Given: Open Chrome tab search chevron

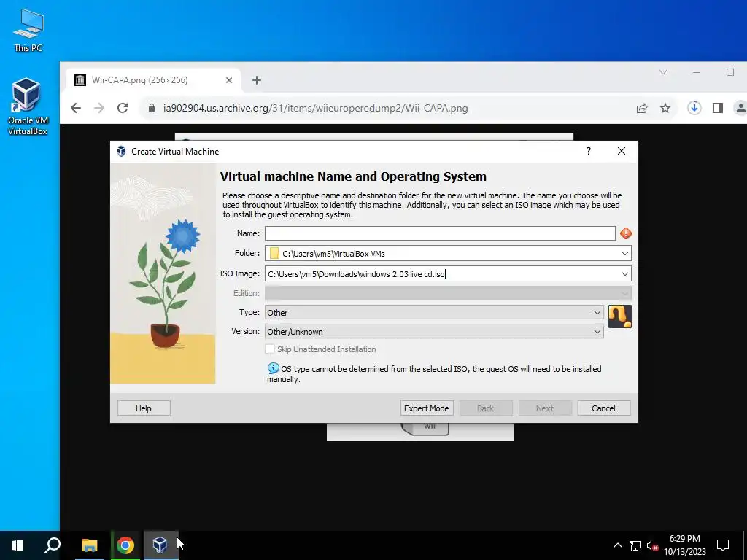Looking at the screenshot, I should 663,72.
